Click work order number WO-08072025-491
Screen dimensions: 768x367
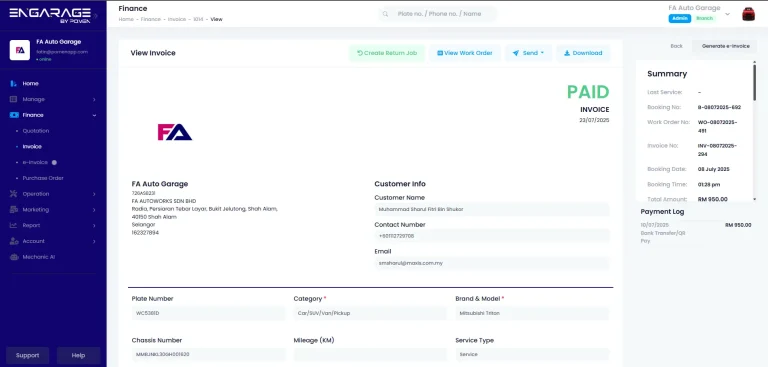tap(718, 126)
